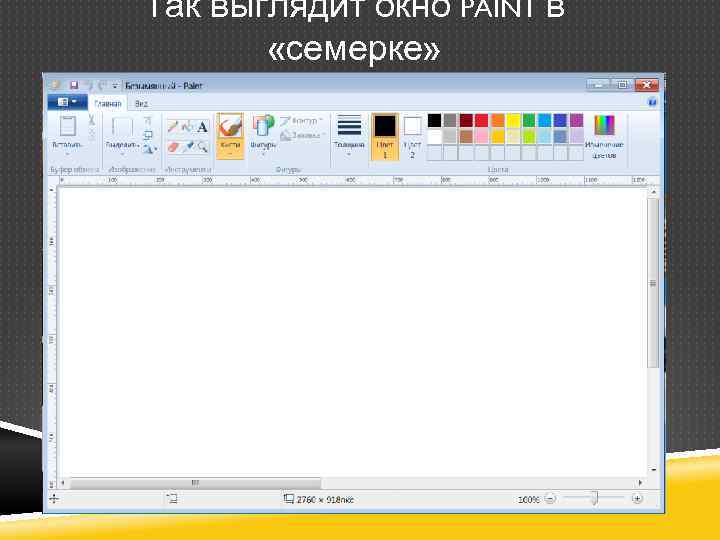Image resolution: width=720 pixels, height=540 pixels.
Task: Click the horizontal scrollbar thumb
Action: [x=195, y=483]
